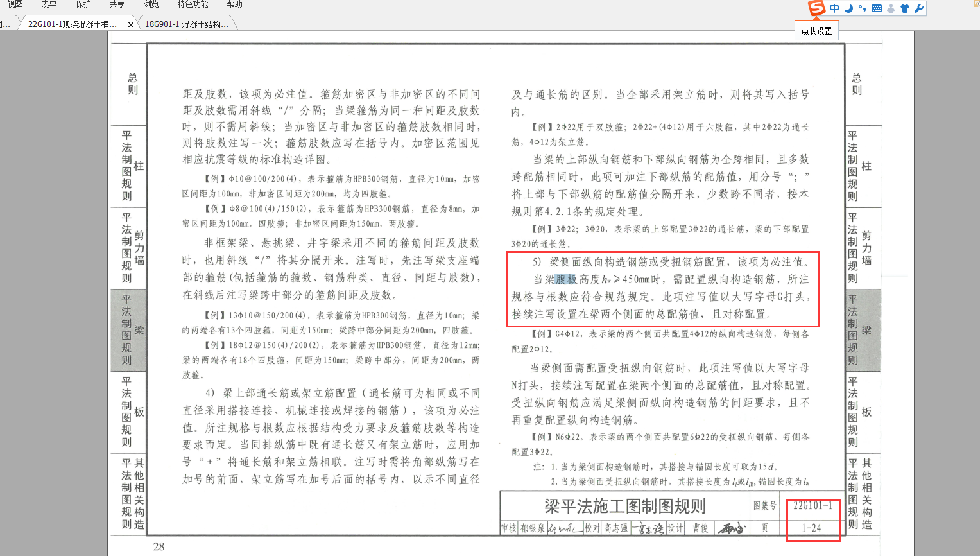
Task: Click the name 郁银泉 in the title block
Action: pyautogui.click(x=533, y=528)
